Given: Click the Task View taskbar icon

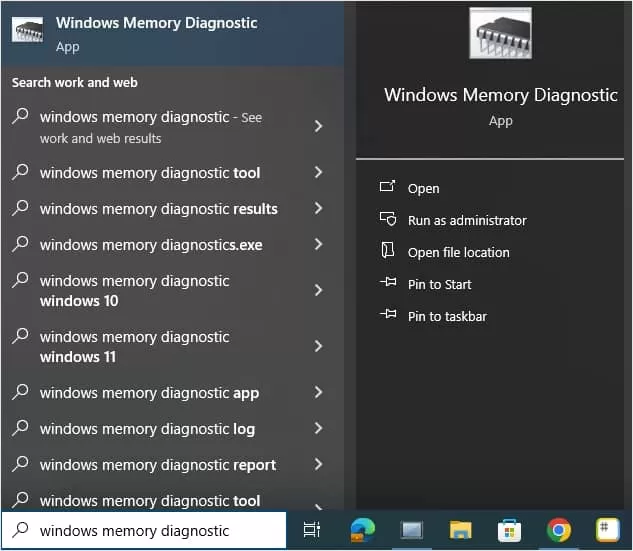Looking at the screenshot, I should point(312,530).
